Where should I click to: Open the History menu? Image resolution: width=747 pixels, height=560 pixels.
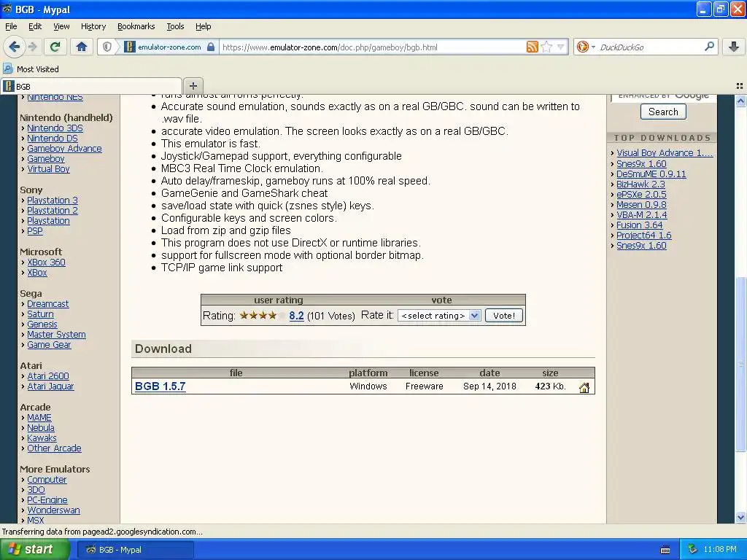(x=93, y=26)
